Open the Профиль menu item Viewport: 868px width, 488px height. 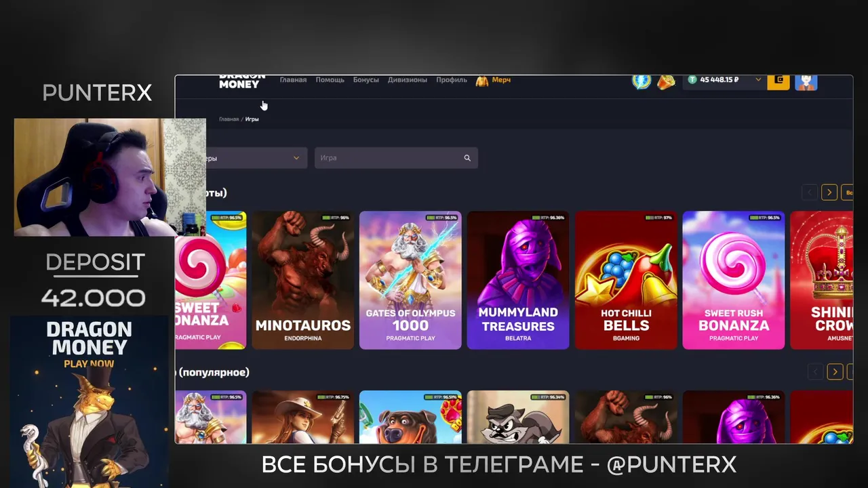point(452,80)
